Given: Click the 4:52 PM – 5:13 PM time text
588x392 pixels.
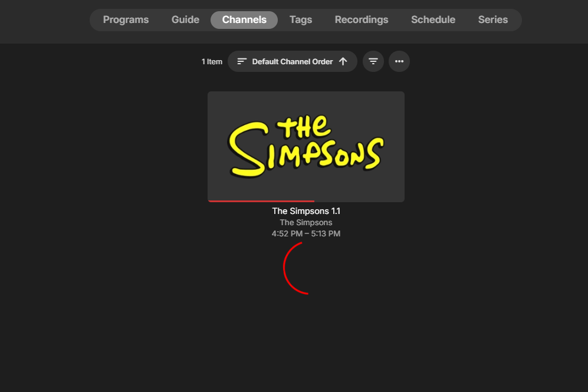Looking at the screenshot, I should point(306,233).
